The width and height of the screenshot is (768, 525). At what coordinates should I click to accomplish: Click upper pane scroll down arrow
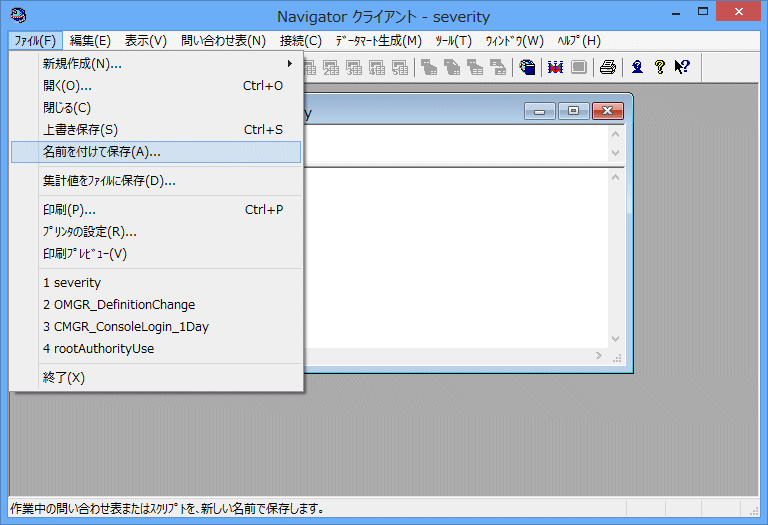click(616, 153)
